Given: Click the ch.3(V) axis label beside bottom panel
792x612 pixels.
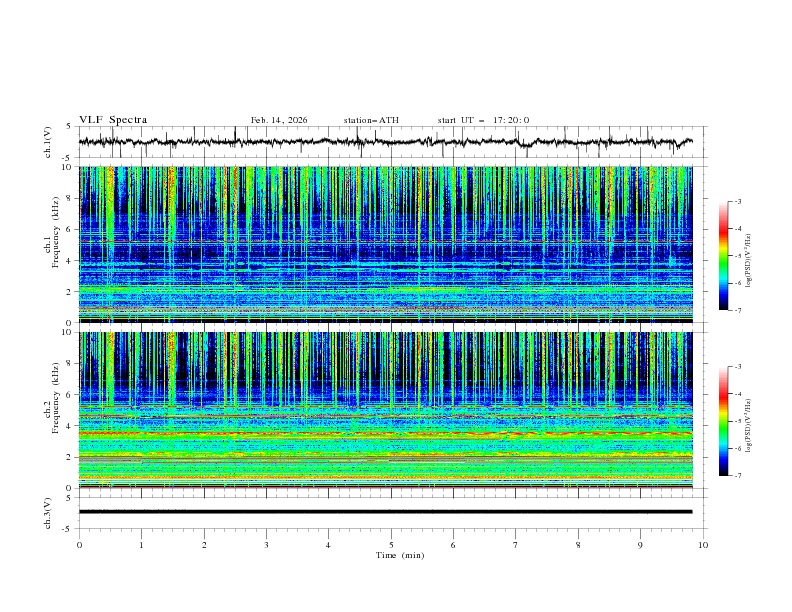Looking at the screenshot, I should tap(47, 512).
